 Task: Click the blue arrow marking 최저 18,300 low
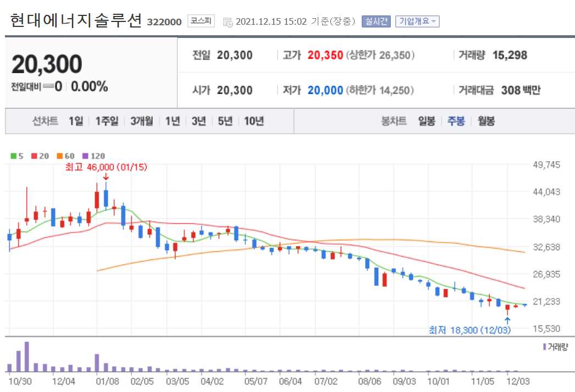(x=507, y=319)
